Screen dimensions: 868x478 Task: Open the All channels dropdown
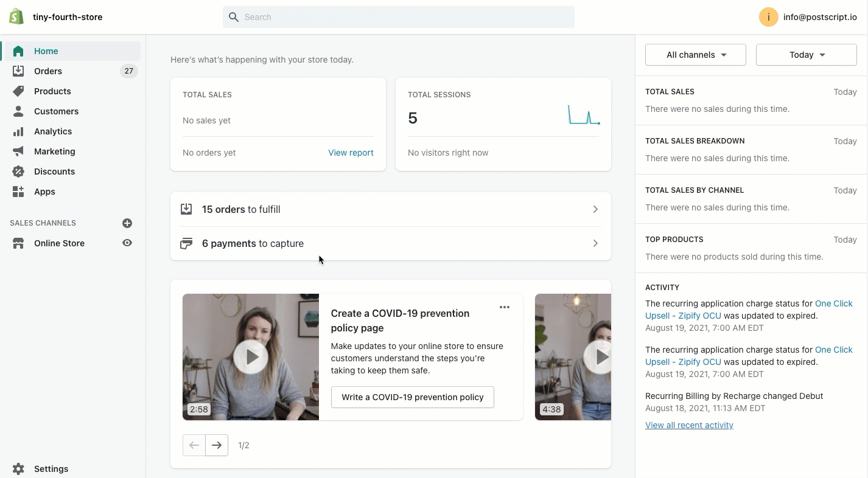tap(695, 55)
